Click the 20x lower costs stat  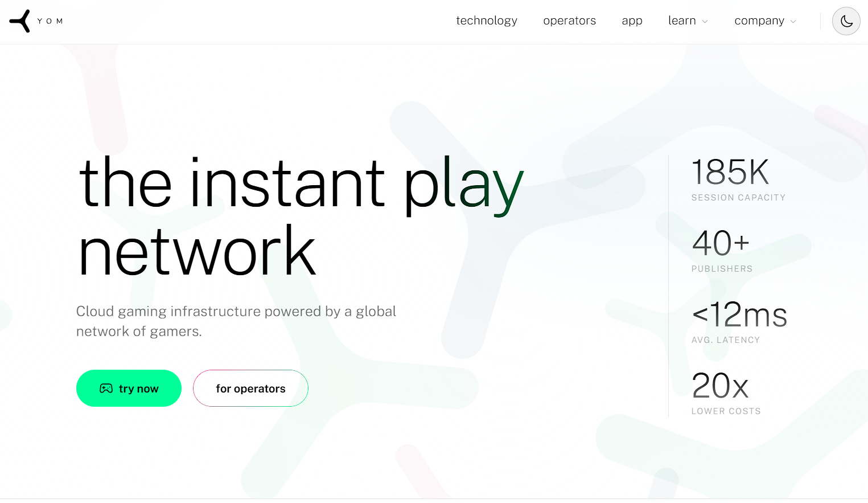pyautogui.click(x=720, y=386)
